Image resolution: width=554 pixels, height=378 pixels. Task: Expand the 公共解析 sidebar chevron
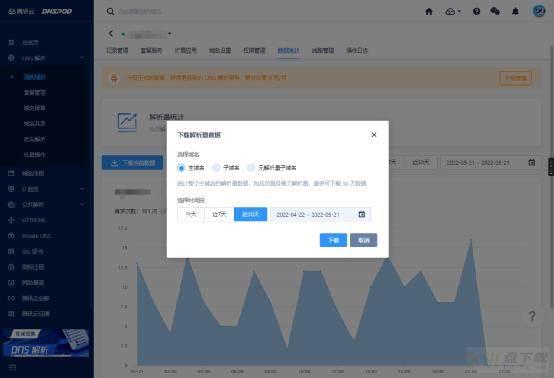coord(82,205)
